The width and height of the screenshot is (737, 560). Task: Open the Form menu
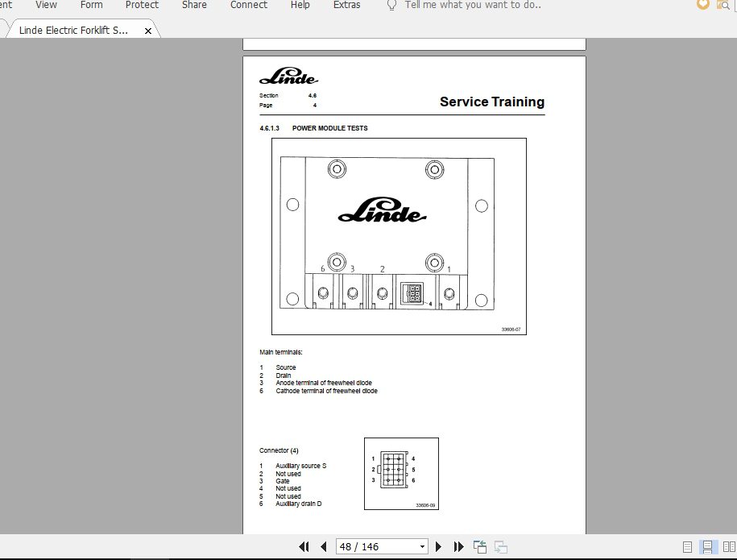click(91, 5)
